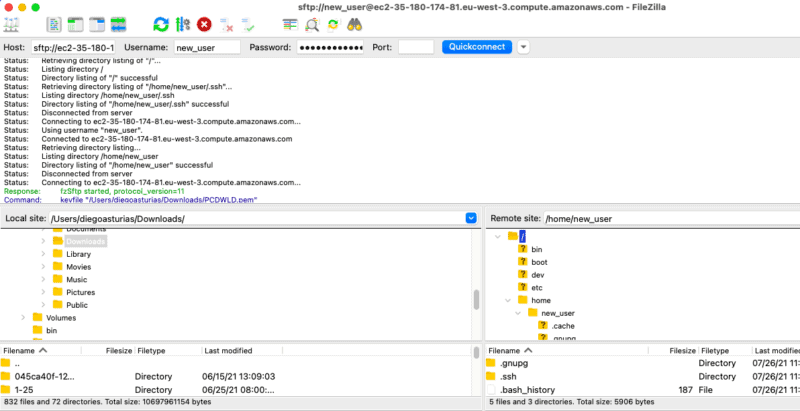Expand the local Volumes folder
Viewport: 800px width, 411px height.
click(23, 318)
